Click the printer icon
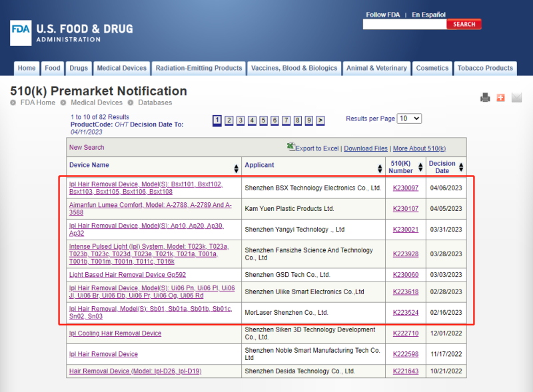Image resolution: width=533 pixels, height=392 pixels. [485, 98]
